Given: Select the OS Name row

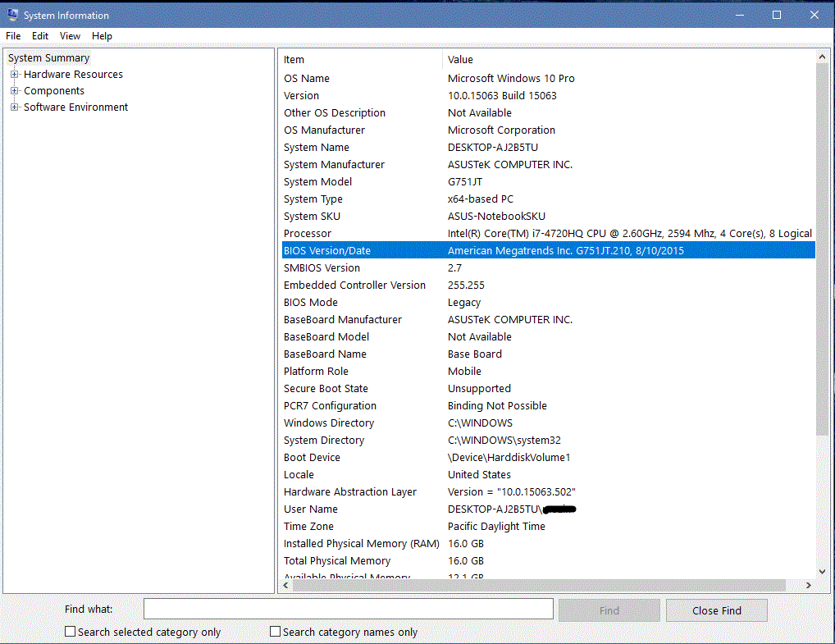Looking at the screenshot, I should (x=548, y=78).
